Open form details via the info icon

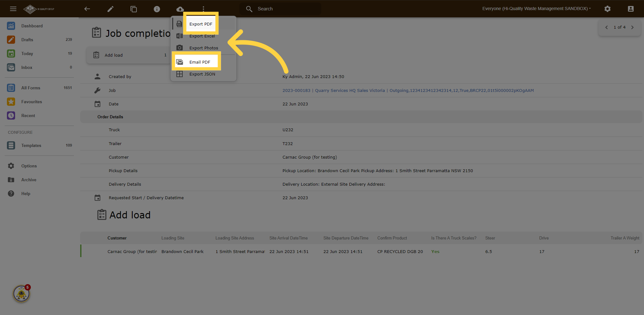coord(157,9)
